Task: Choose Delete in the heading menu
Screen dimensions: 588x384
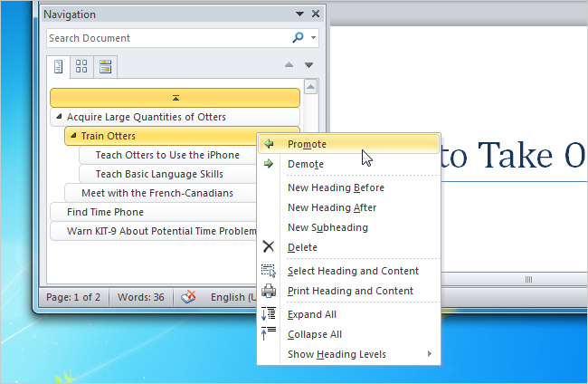Action: point(348,247)
